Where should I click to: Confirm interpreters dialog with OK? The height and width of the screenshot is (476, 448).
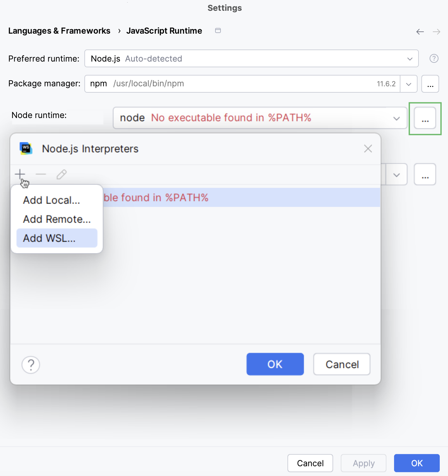pos(275,364)
